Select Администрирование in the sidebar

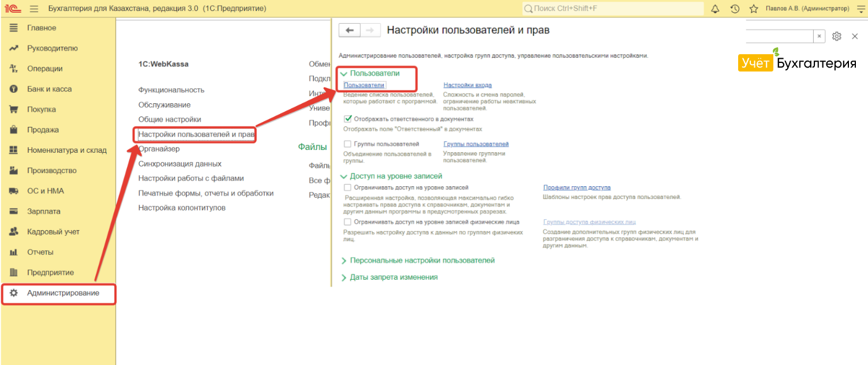tap(63, 293)
